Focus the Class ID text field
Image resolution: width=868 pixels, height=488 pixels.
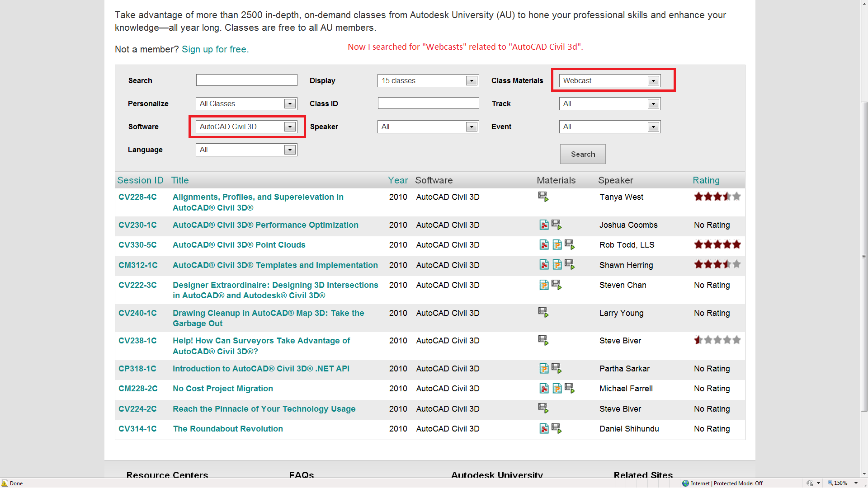pyautogui.click(x=428, y=103)
